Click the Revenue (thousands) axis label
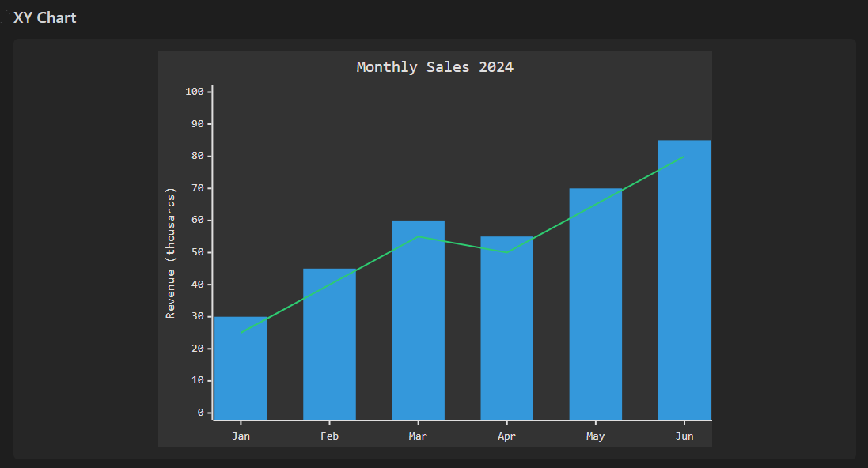Screen dimensions: 868x468 (170, 253)
